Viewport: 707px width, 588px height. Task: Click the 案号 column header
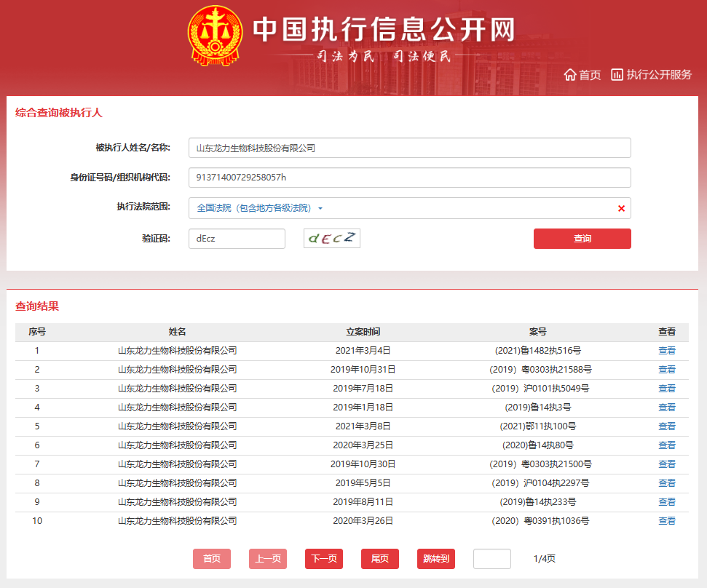537,332
